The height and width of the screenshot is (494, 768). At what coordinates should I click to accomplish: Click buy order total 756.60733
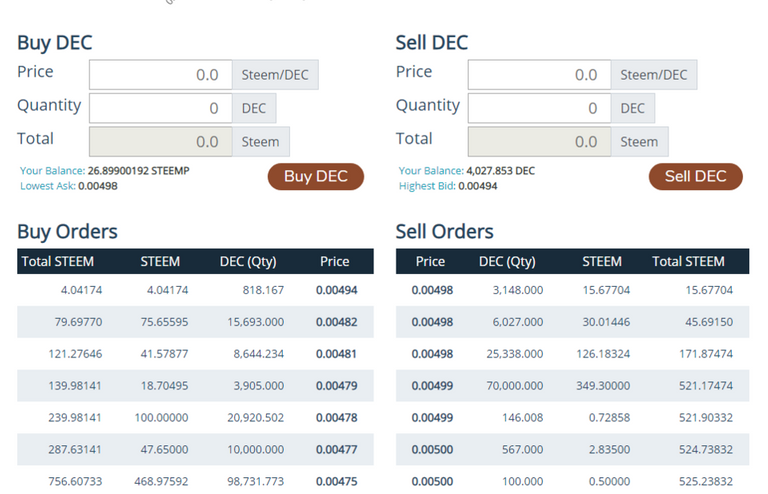[75, 481]
